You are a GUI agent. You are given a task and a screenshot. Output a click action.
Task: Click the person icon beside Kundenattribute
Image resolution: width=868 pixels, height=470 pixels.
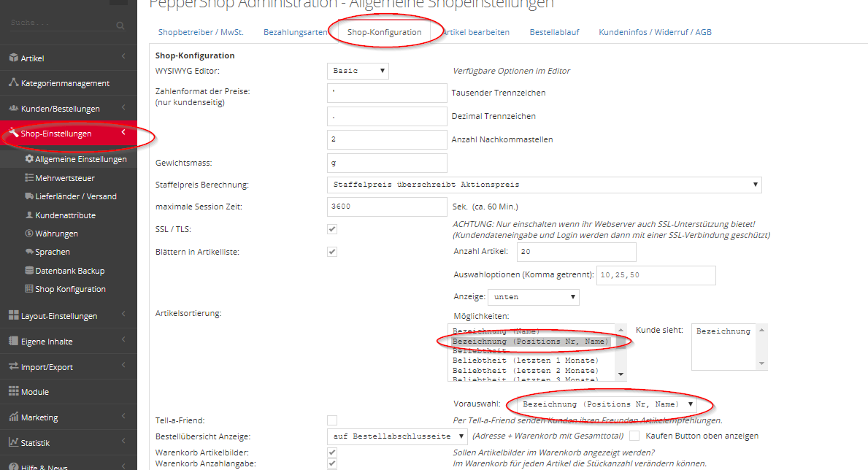29,215
